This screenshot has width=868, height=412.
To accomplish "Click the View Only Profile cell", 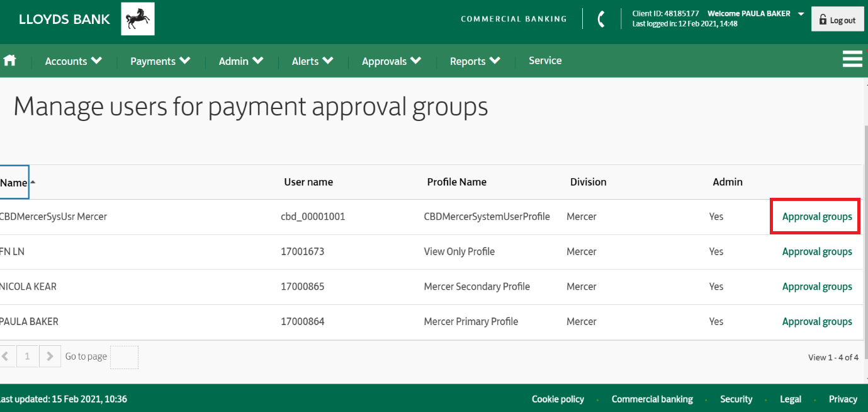I will point(459,252).
